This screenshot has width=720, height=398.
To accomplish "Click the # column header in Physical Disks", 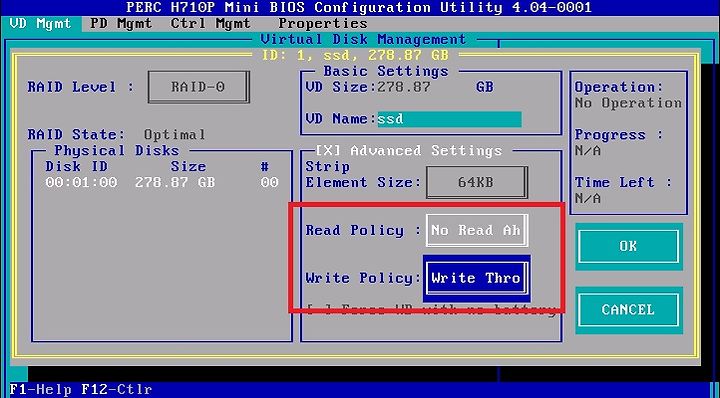I will point(264,167).
